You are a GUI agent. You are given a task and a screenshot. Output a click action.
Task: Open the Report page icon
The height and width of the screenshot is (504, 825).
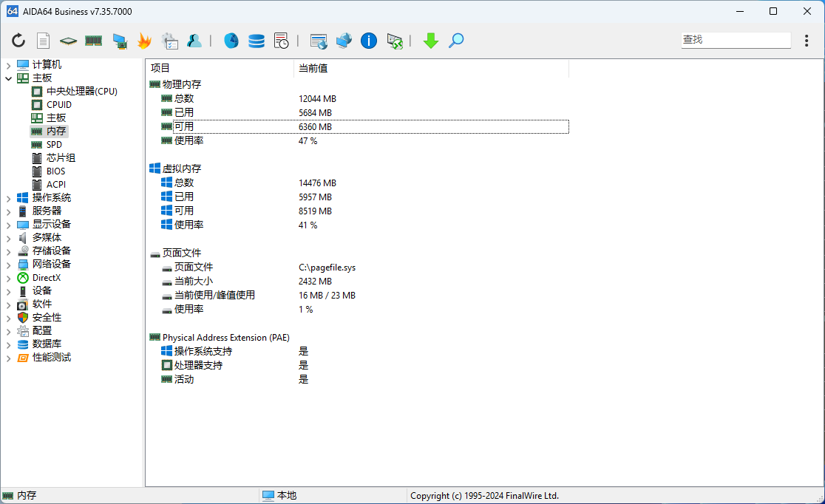44,41
